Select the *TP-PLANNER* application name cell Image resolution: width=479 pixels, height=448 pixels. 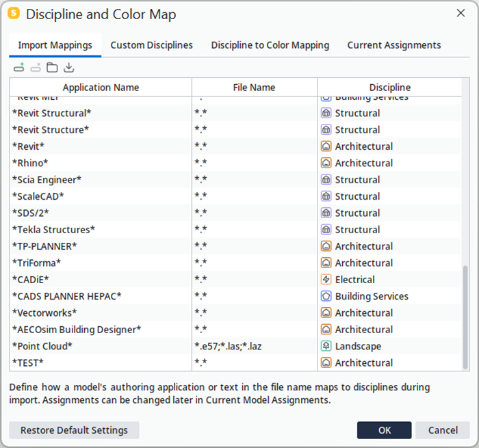(101, 246)
